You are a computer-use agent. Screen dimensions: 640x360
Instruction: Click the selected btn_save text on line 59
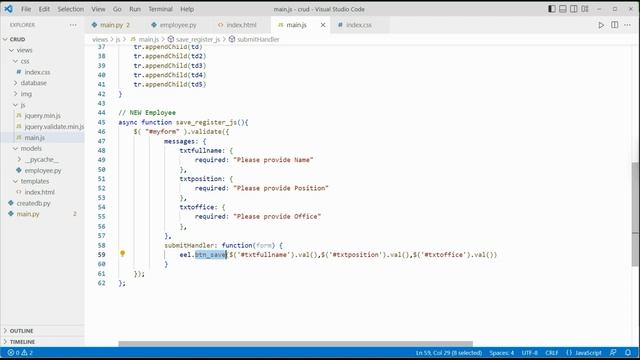tap(211, 255)
